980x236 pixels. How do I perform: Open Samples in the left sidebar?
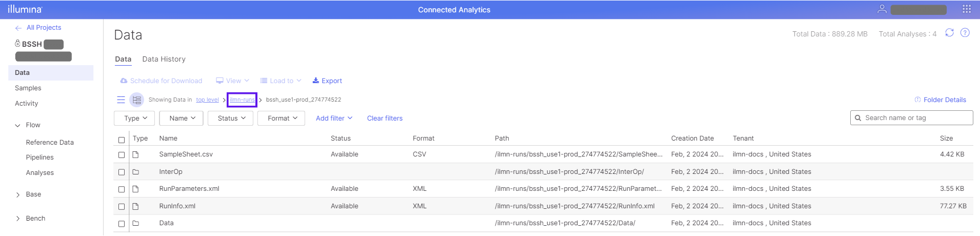[28, 88]
